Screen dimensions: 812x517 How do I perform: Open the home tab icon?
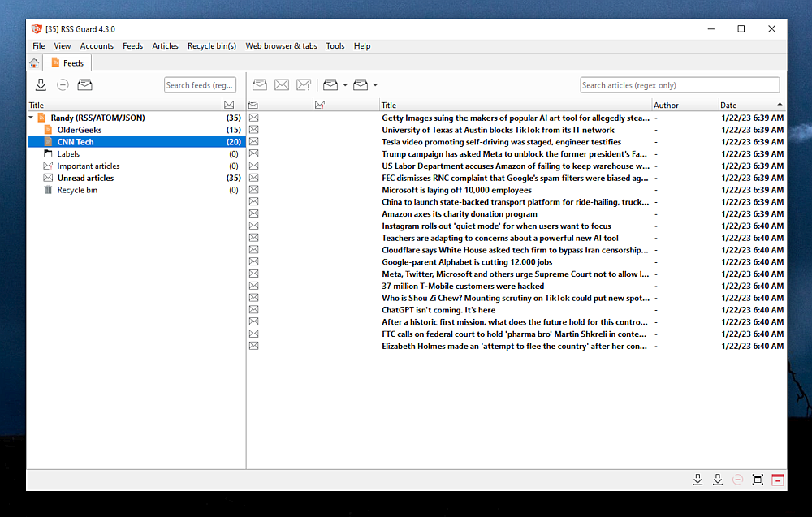pyautogui.click(x=34, y=63)
